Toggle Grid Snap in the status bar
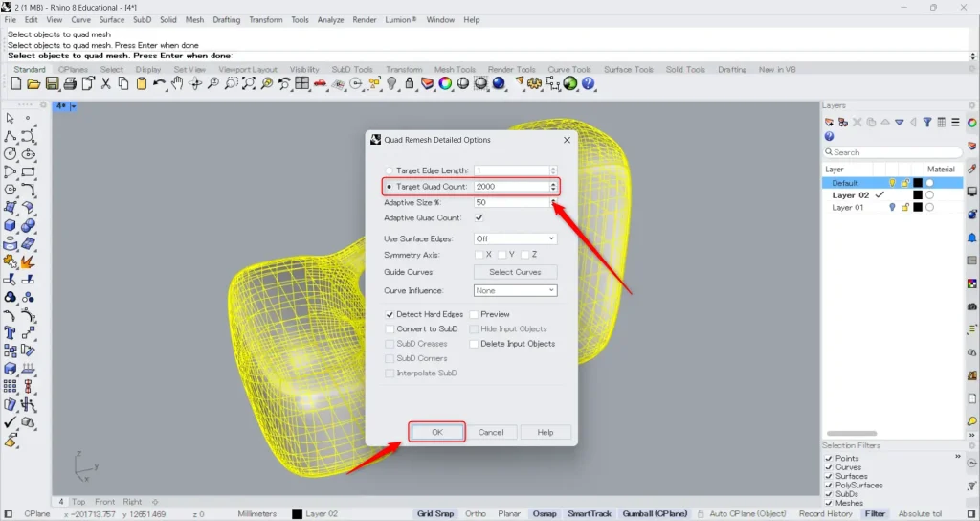Image resolution: width=980 pixels, height=521 pixels. point(435,513)
